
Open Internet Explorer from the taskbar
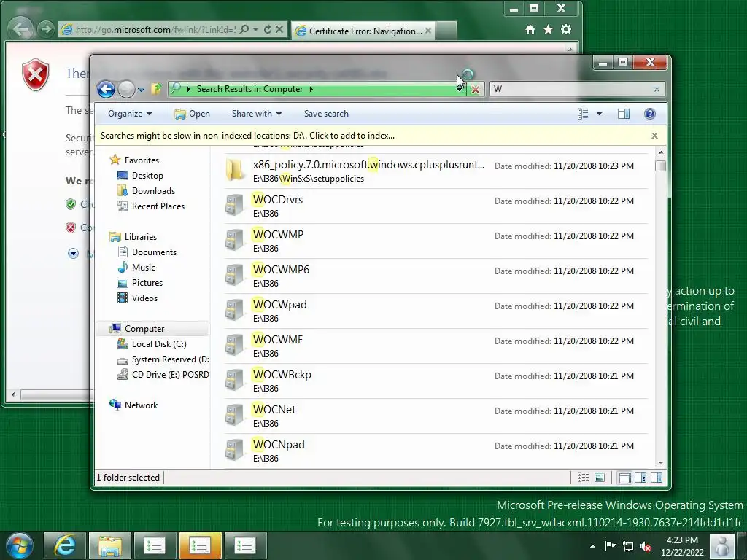65,545
